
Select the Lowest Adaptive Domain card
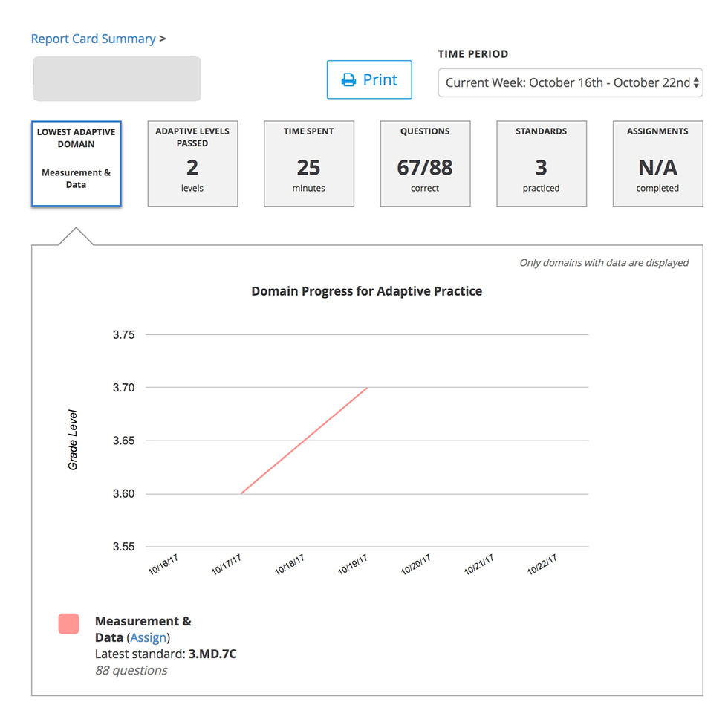click(76, 163)
